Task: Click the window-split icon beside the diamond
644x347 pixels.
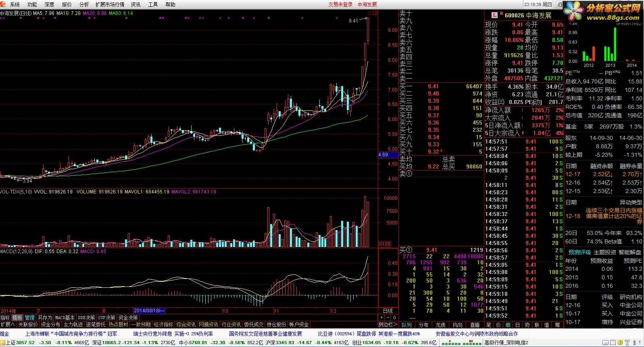Action: click(375, 13)
